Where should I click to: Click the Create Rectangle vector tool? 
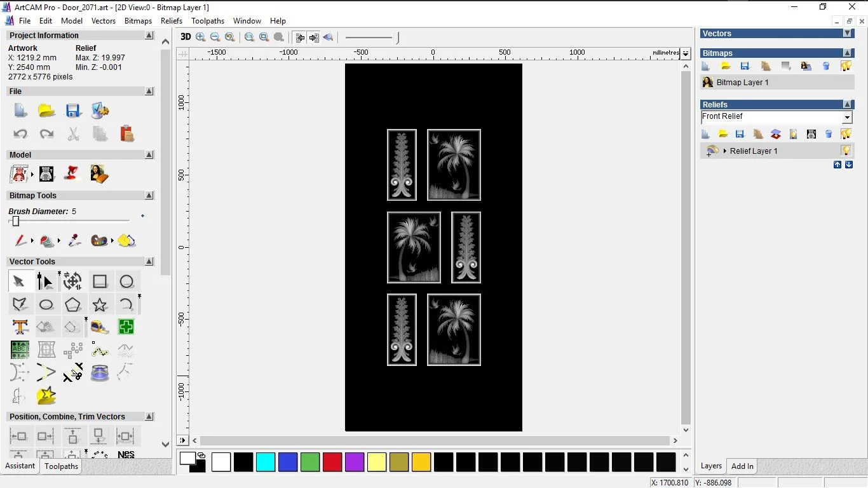100,281
